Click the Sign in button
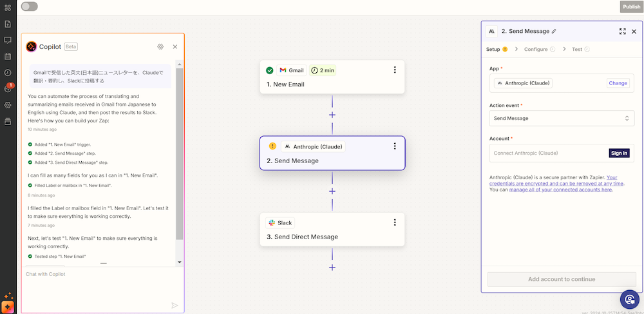 pyautogui.click(x=619, y=153)
